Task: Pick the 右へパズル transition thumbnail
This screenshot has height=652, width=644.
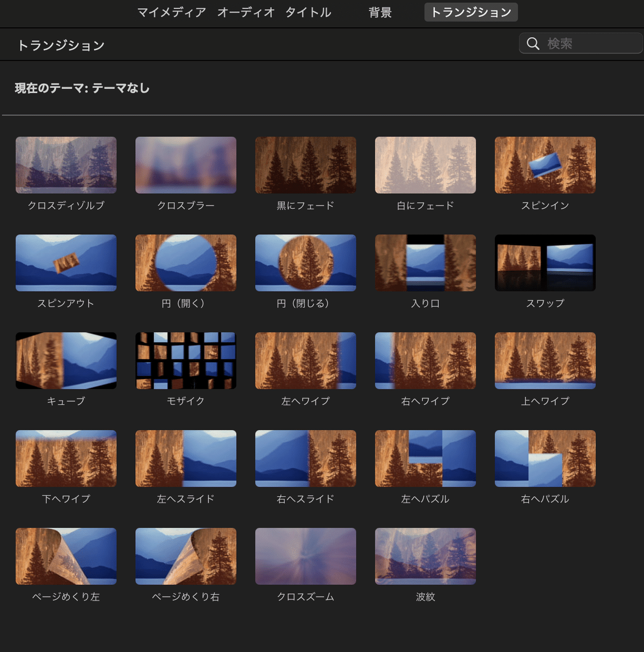Action: point(545,458)
